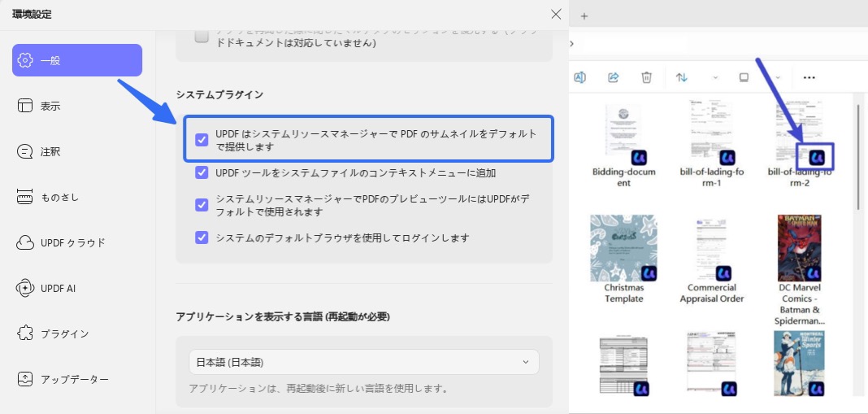Click the ruler icon beside ものさし
Image resolution: width=868 pixels, height=414 pixels.
25,197
